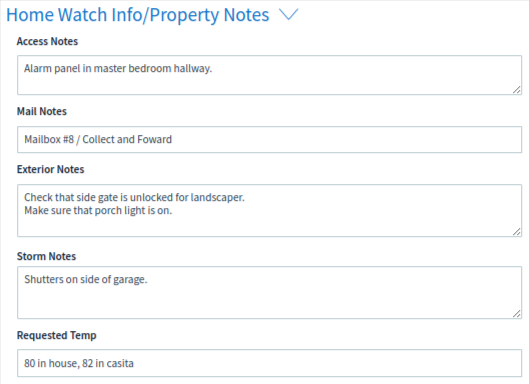
Task: Click the Exterior Notes resize grip icon
Action: pos(517,232)
